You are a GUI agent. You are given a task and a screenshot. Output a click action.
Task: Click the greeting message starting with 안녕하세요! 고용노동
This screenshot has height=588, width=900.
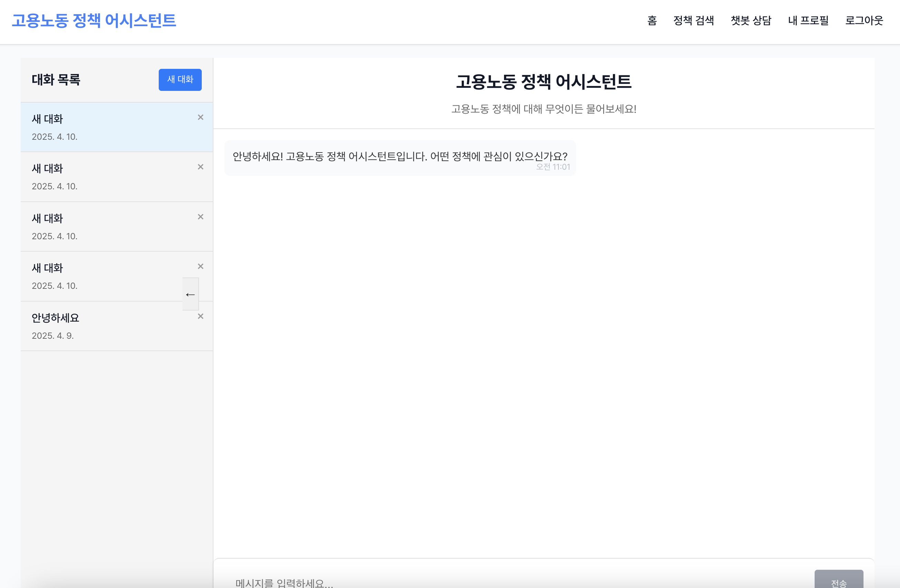point(400,158)
